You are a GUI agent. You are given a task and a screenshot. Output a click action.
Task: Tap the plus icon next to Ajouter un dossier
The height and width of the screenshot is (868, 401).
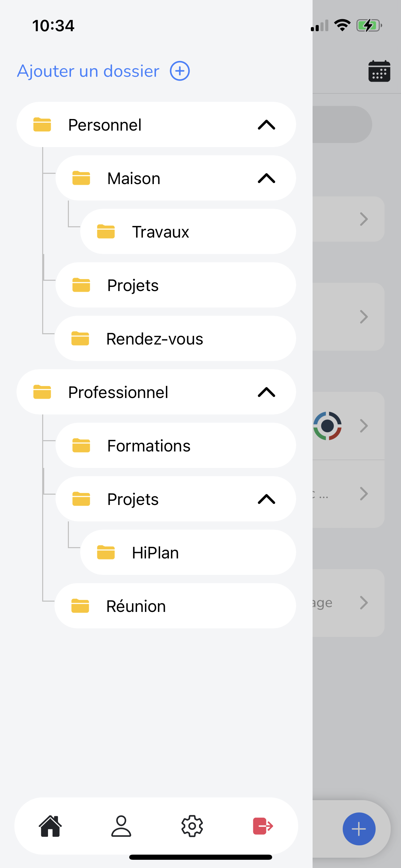point(180,71)
